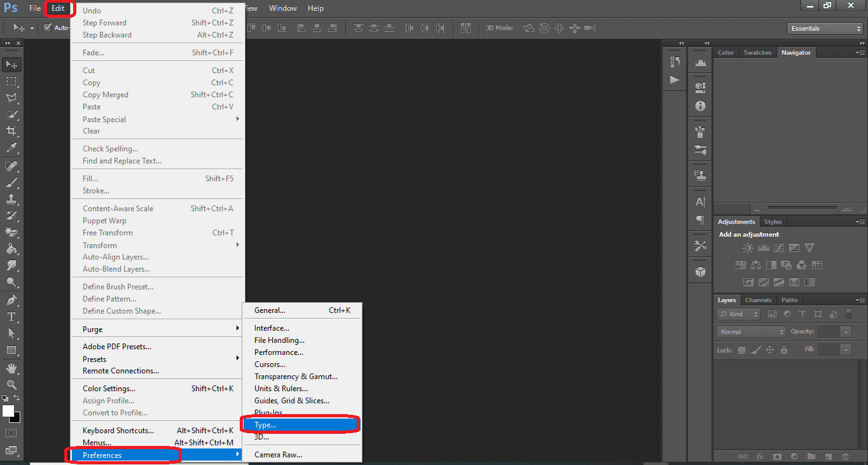The width and height of the screenshot is (868, 465).
Task: Toggle layer filtering on/off switch
Action: tap(849, 314)
